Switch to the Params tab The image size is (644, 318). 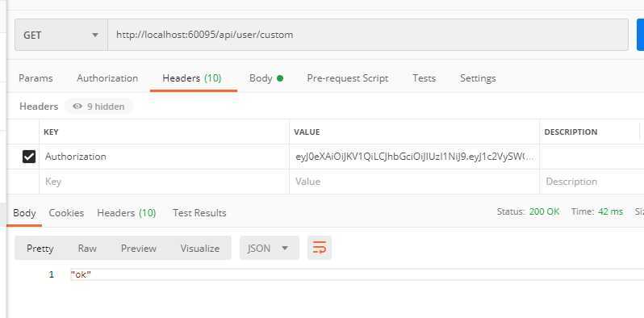(x=36, y=78)
